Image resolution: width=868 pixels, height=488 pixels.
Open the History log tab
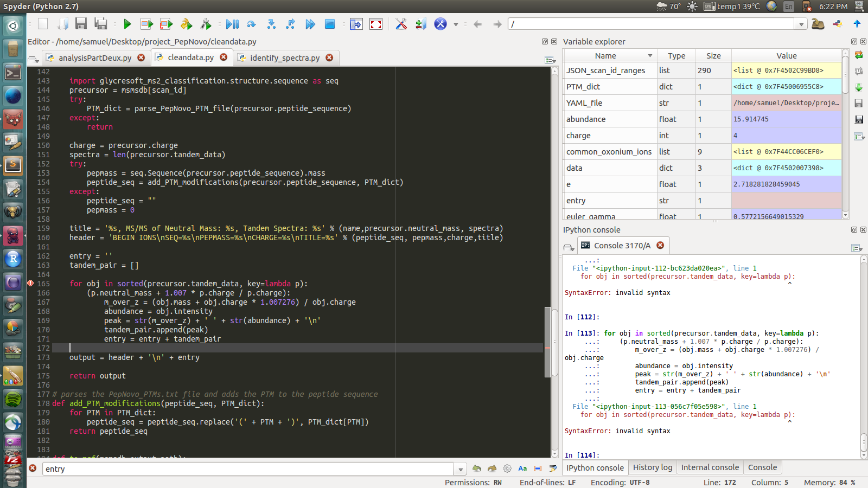653,467
